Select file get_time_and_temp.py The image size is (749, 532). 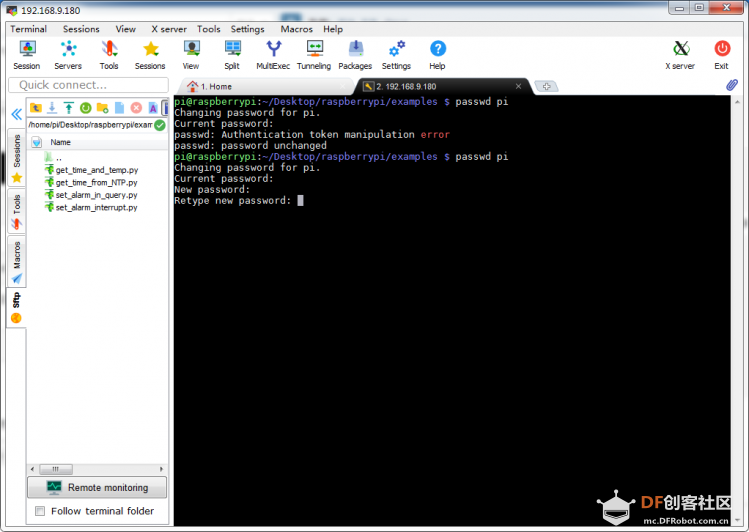click(x=91, y=170)
